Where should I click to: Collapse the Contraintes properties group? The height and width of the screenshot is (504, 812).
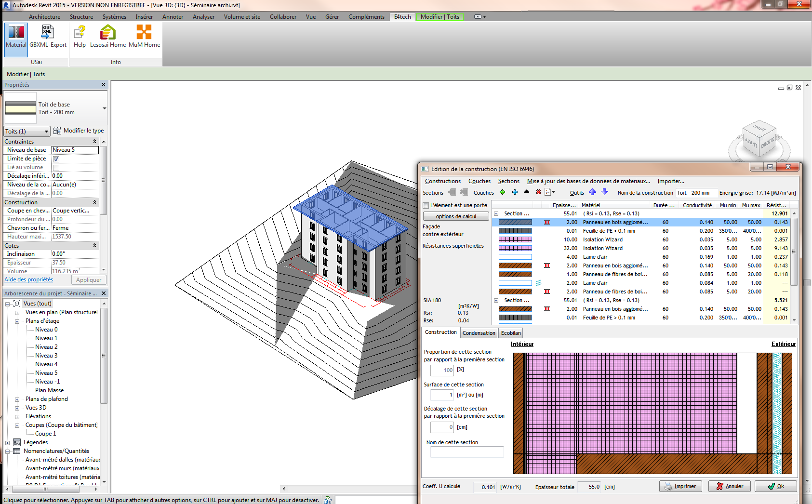tap(94, 142)
